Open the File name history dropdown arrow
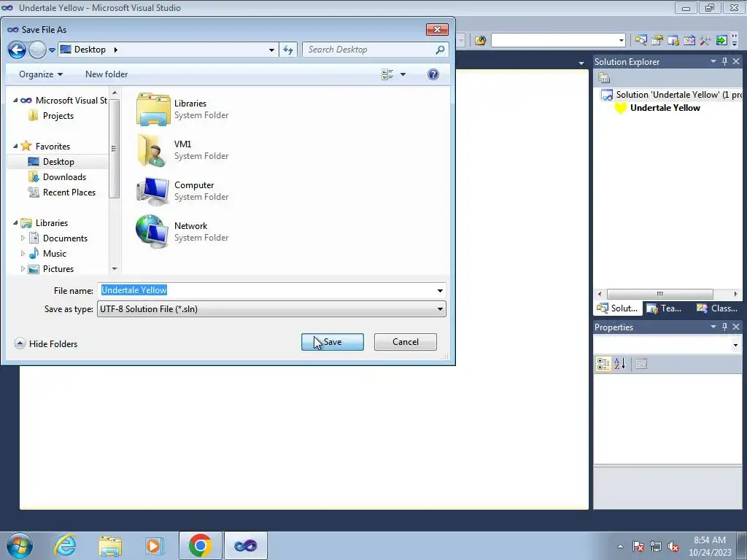The width and height of the screenshot is (747, 560). pos(440,290)
